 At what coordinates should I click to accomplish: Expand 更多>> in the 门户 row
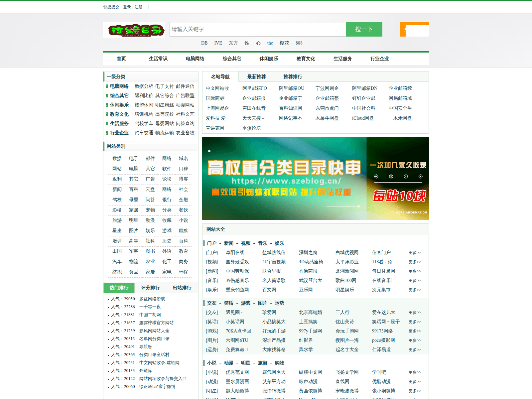(x=415, y=253)
